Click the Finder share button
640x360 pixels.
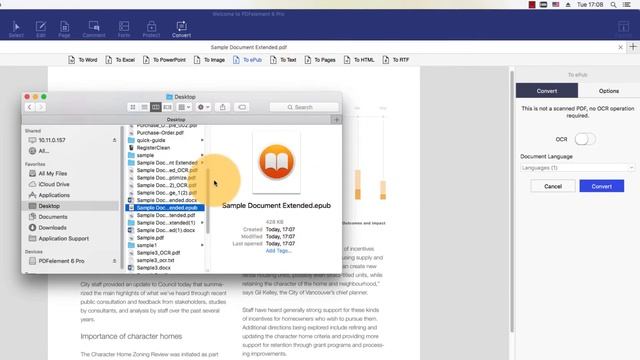222,107
